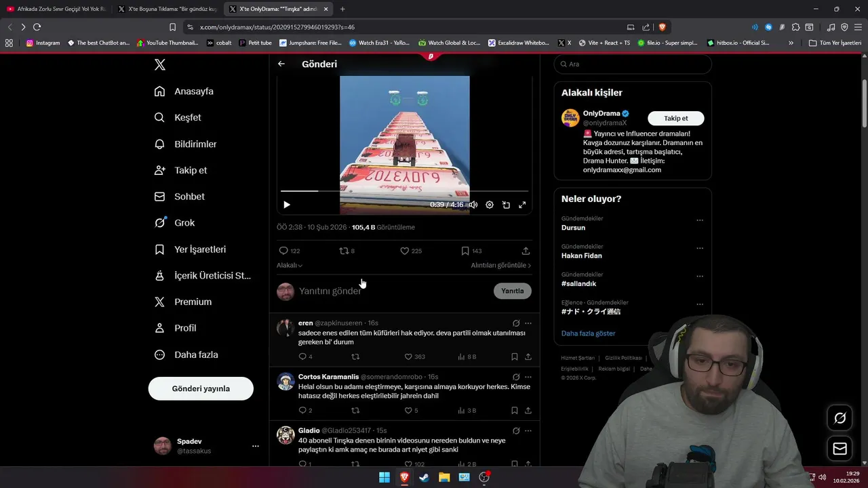This screenshot has width=868, height=488.
Task: Open Alıntıları görüntüle link
Action: pyautogui.click(x=501, y=266)
